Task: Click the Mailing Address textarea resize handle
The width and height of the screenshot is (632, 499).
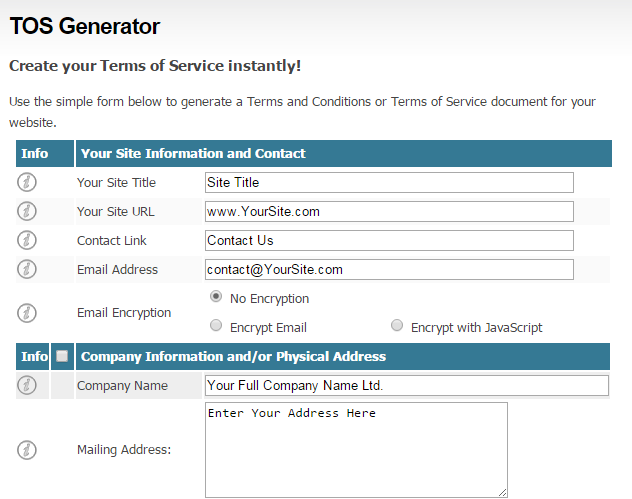Action: [502, 491]
